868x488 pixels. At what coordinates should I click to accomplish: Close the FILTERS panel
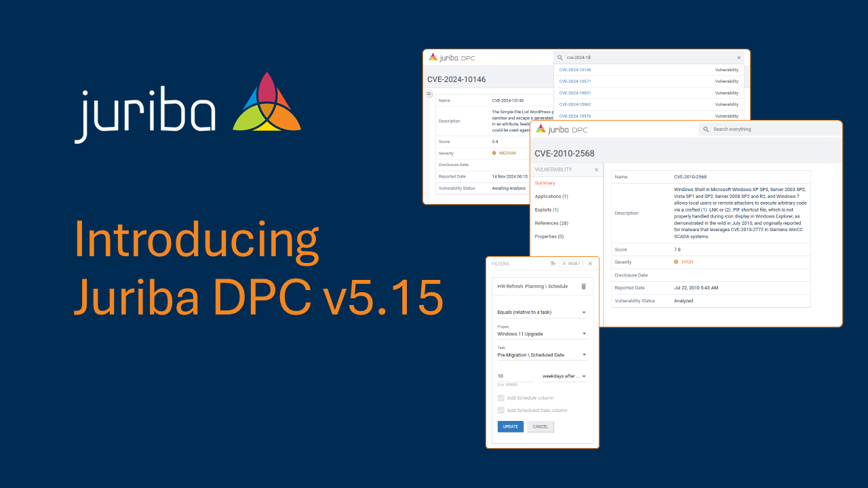tap(590, 264)
